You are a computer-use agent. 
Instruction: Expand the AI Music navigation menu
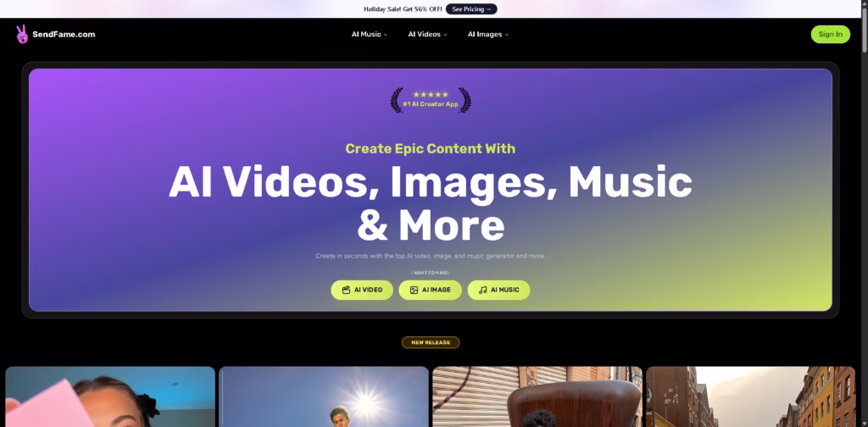click(370, 35)
